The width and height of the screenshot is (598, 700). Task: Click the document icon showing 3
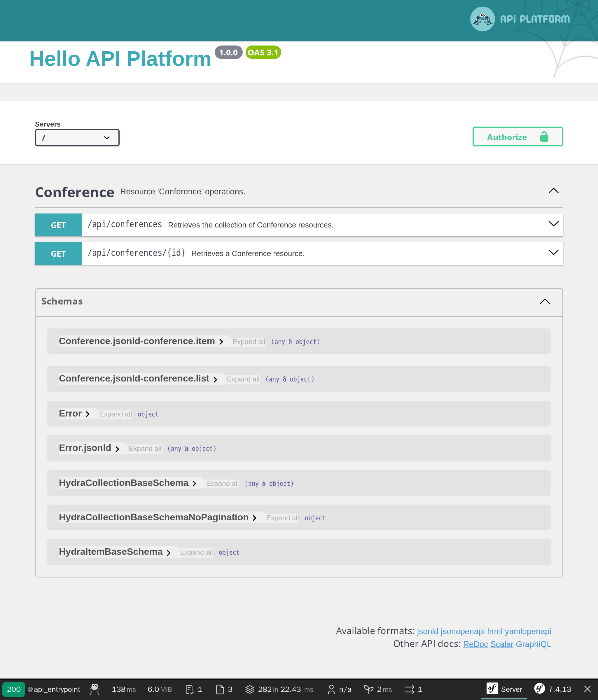pos(224,689)
